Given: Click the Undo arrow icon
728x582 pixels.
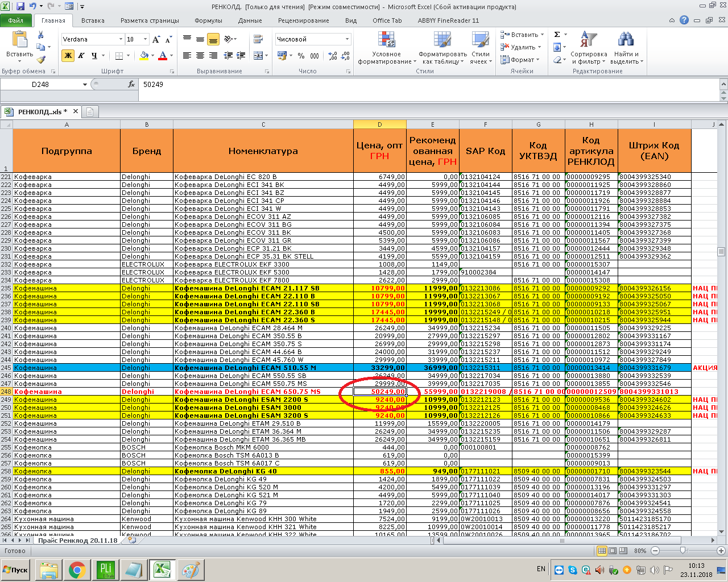Looking at the screenshot, I should click(33, 7).
